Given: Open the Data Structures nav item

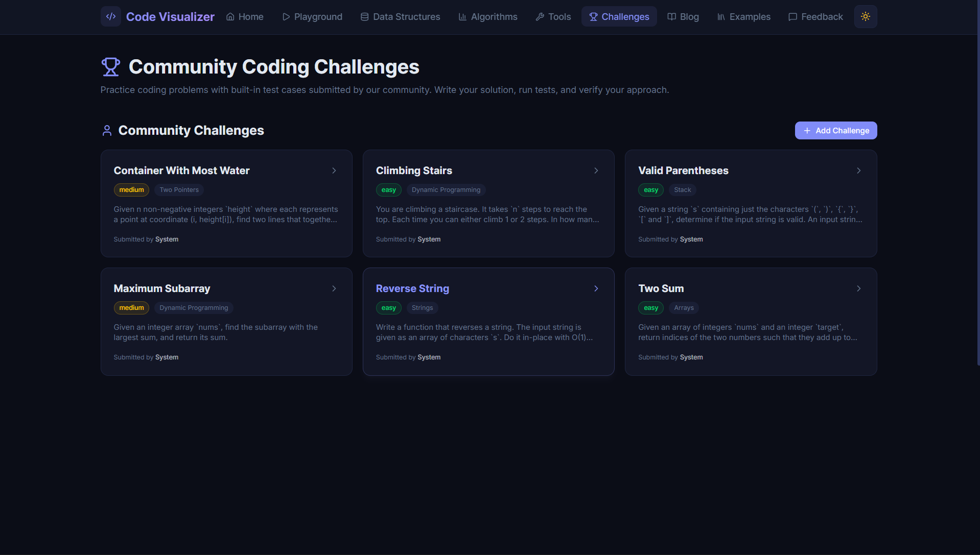Looking at the screenshot, I should coord(400,17).
